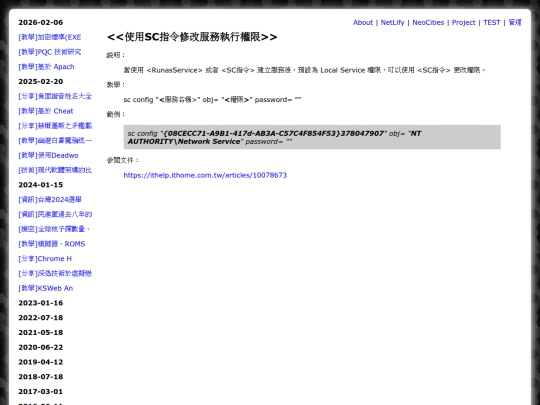Viewport: 540px width, 405px height.
Task: Open the [教學]基於 Apach article
Action: coord(46,67)
